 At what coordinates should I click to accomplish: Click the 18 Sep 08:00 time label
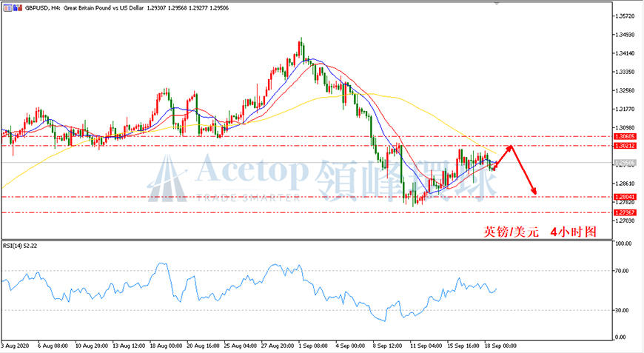click(x=500, y=346)
